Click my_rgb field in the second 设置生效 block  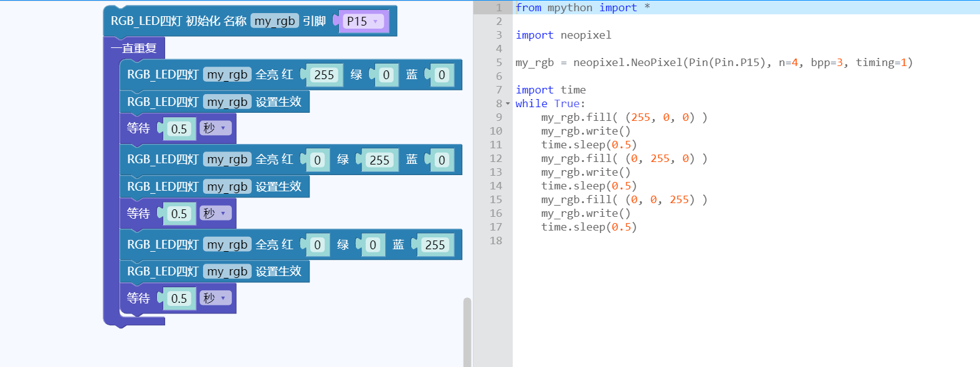click(x=227, y=187)
